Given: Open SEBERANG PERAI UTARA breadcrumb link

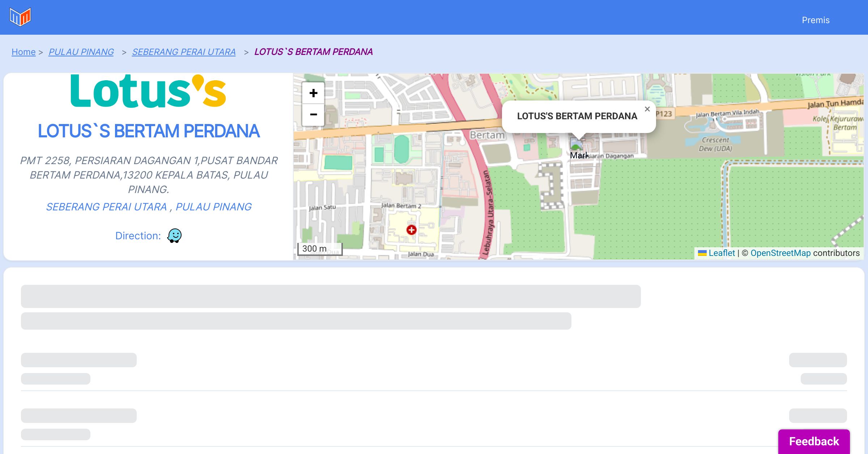Looking at the screenshot, I should tap(184, 52).
